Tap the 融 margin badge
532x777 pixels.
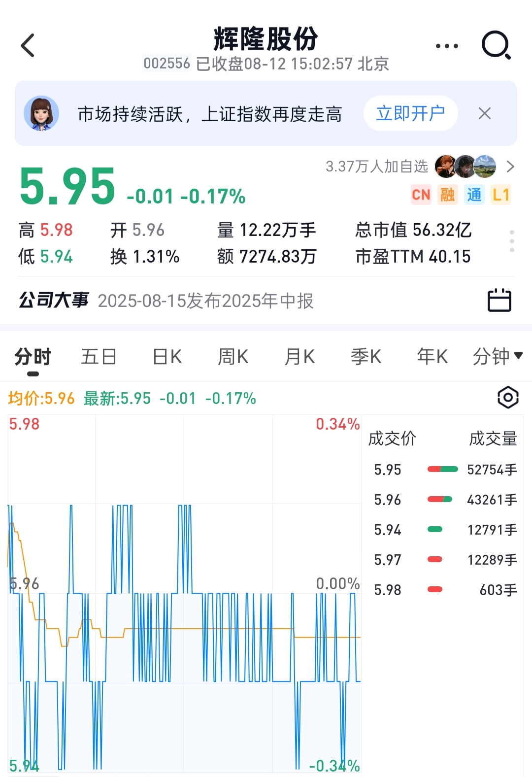(x=448, y=195)
